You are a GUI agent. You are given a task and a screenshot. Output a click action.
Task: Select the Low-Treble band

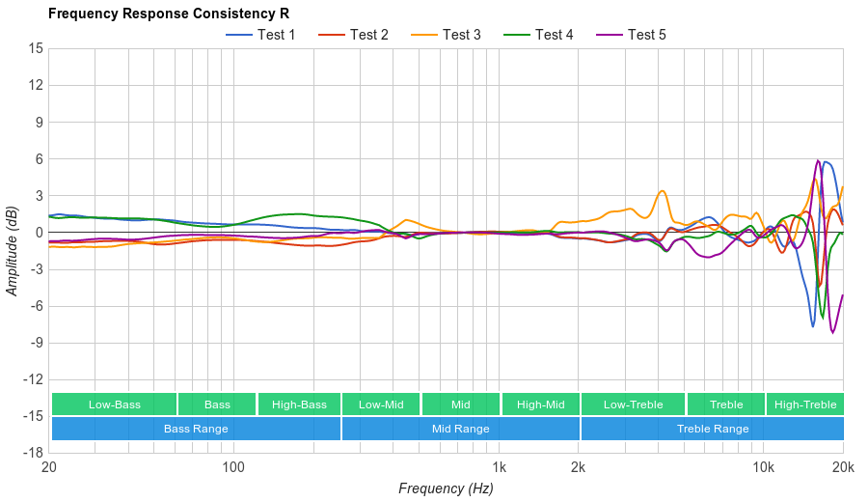(633, 404)
